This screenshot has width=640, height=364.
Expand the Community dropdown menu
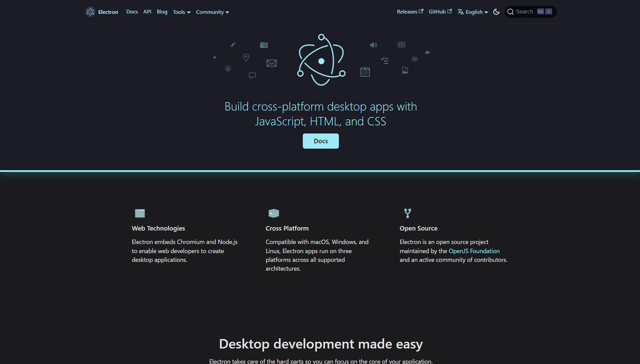pyautogui.click(x=212, y=12)
